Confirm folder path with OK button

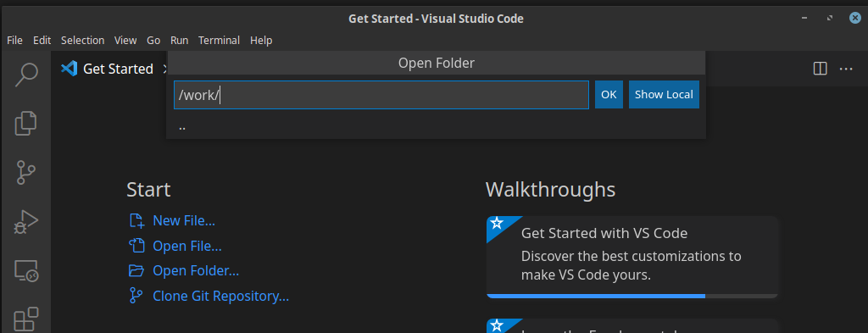(609, 95)
